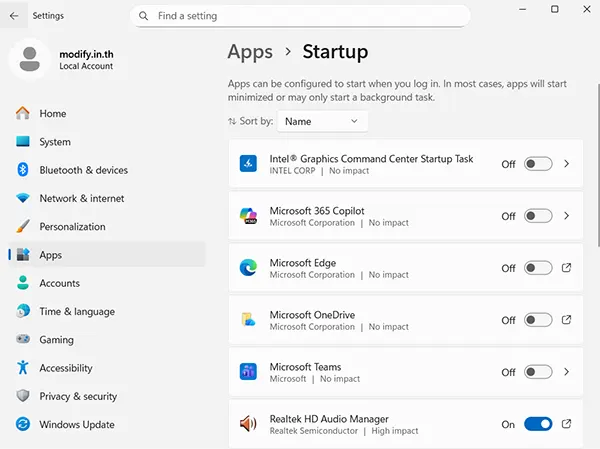Open Windows Update page

[107, 424]
